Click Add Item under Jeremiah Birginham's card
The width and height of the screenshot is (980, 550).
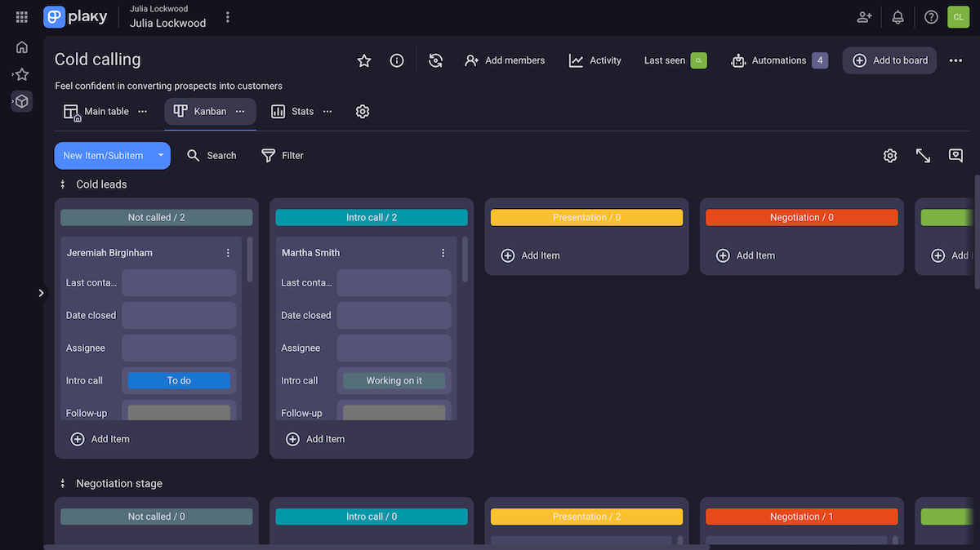99,438
